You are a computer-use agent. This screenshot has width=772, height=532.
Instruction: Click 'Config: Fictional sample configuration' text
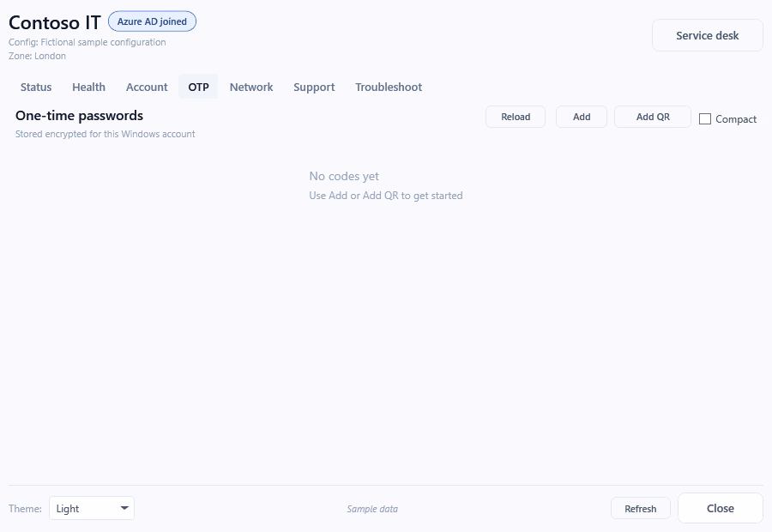[x=87, y=42]
